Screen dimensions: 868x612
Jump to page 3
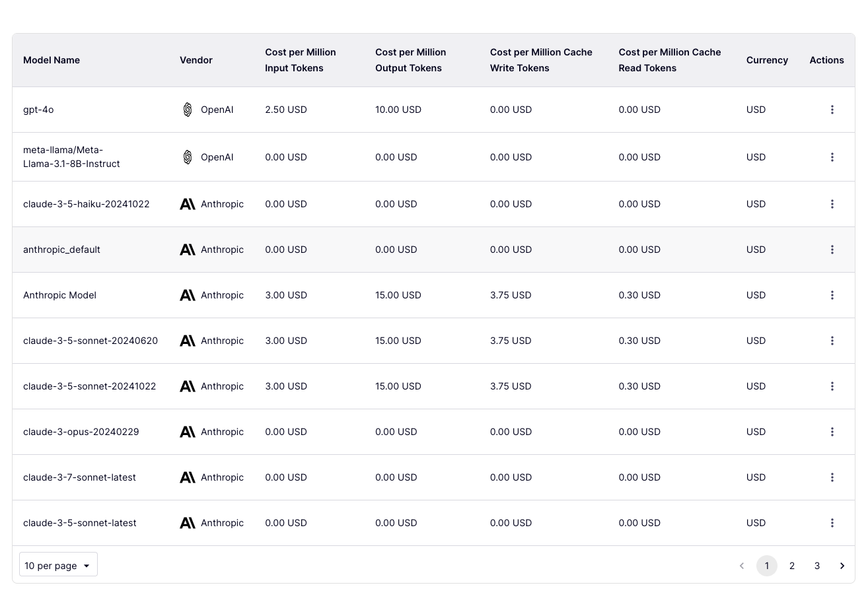[x=816, y=566]
